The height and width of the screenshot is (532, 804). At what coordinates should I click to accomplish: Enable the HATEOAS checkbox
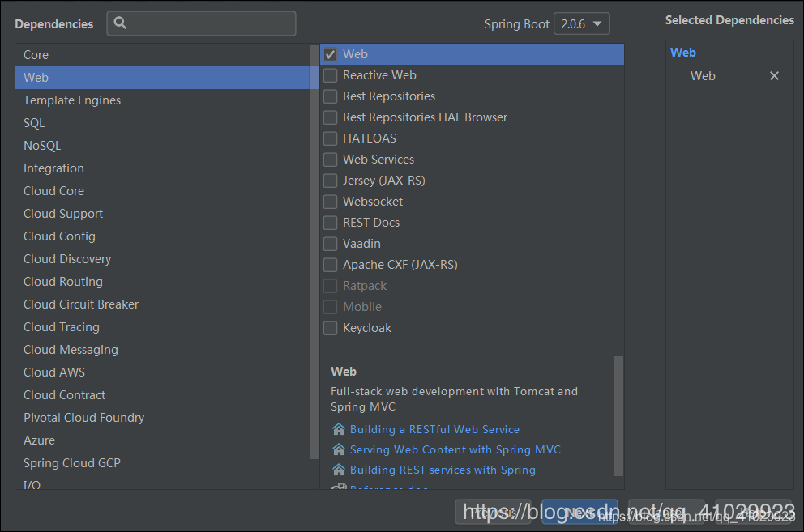330,138
